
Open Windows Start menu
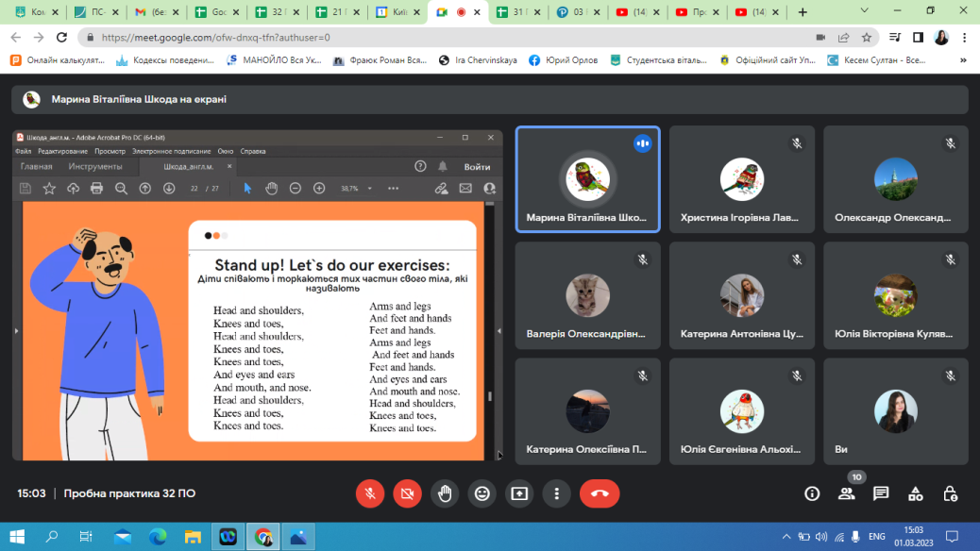coord(17,537)
